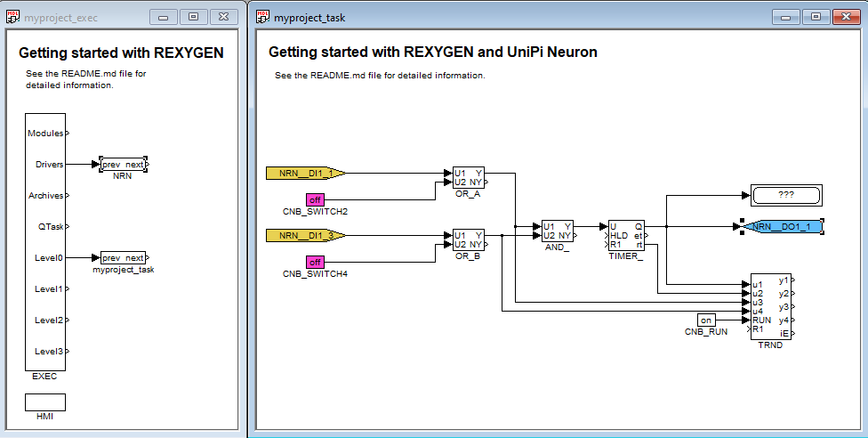The image size is (868, 438).
Task: Select the NRN__DO1_1 output flag block
Action: pyautogui.click(x=782, y=227)
